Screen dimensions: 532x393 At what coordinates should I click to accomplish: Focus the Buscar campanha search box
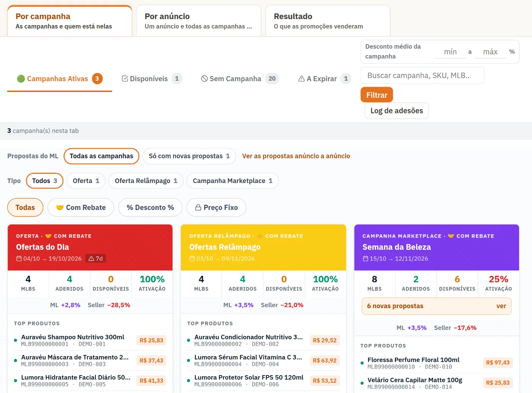click(422, 75)
